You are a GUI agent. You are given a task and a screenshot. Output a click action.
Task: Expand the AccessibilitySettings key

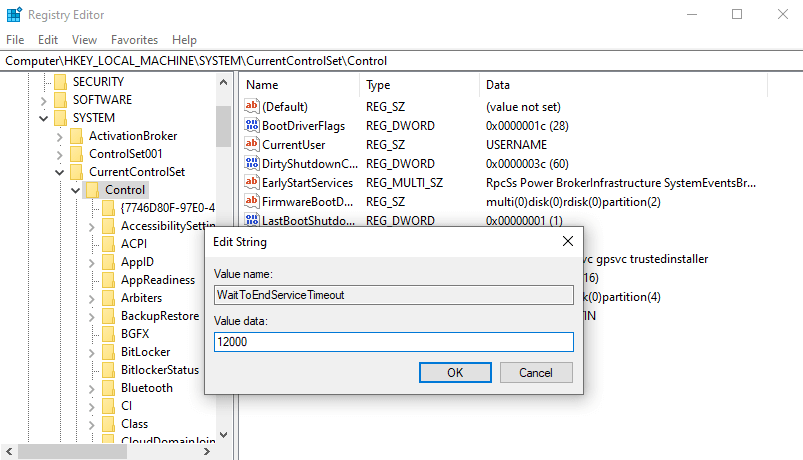point(91,226)
